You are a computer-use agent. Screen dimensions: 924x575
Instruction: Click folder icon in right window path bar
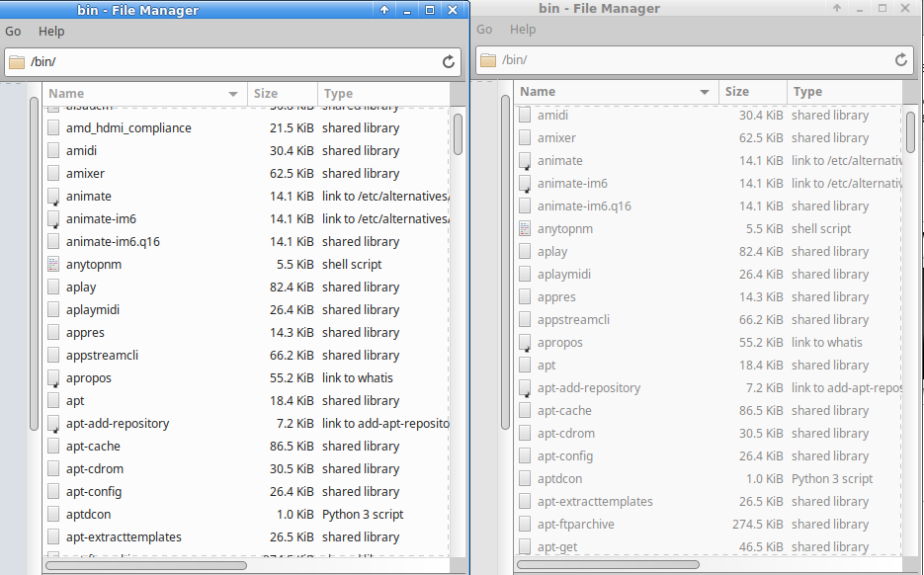[x=488, y=60]
